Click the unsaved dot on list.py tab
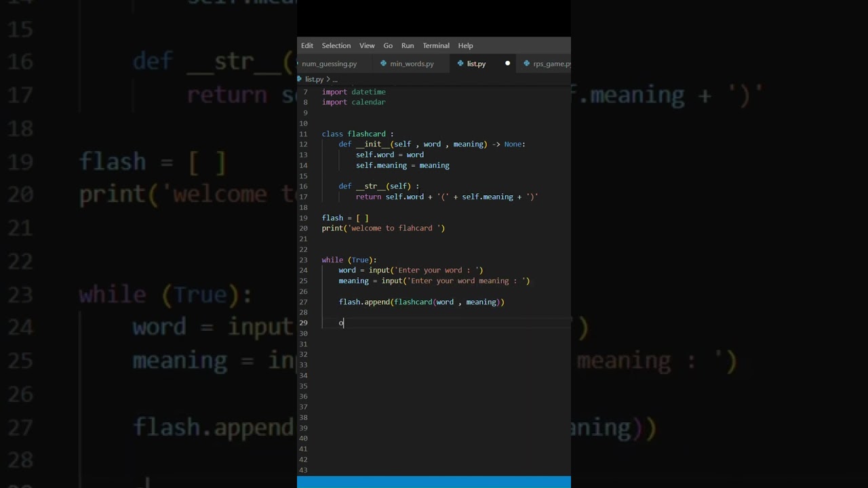 tap(507, 64)
